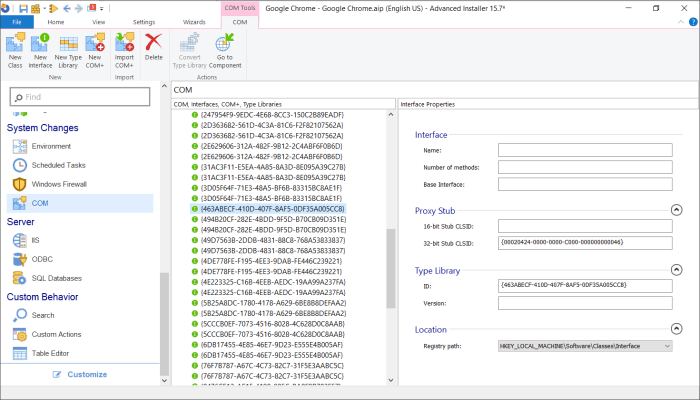The height and width of the screenshot is (400, 700).
Task: Click the red Delete button
Action: pos(154,46)
